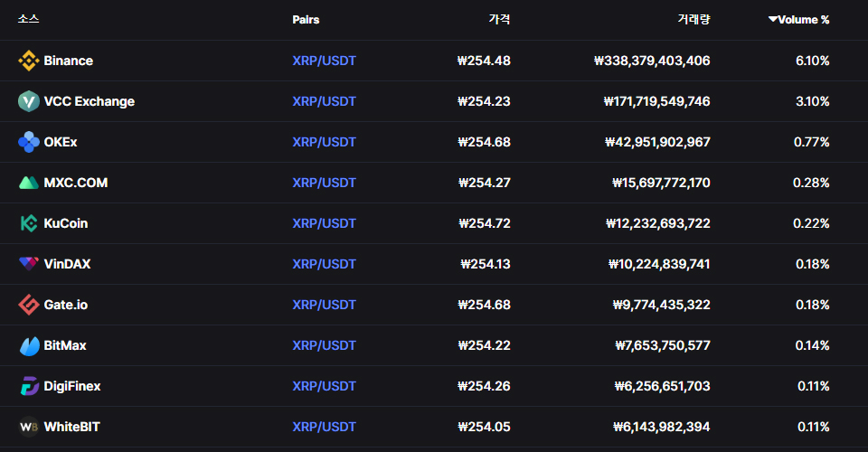Open the Binance XRP/USDT pair link
868x452 pixels.
coord(324,61)
